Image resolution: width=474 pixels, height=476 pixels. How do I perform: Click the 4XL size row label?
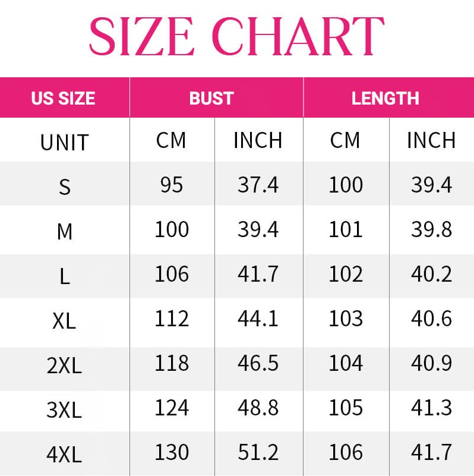[x=64, y=455]
